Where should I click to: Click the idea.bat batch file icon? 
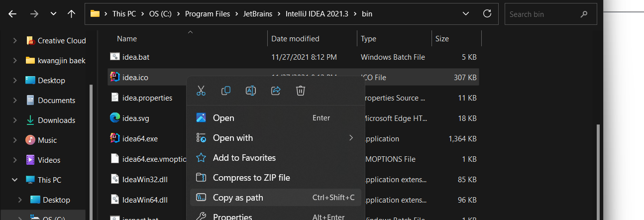click(115, 57)
